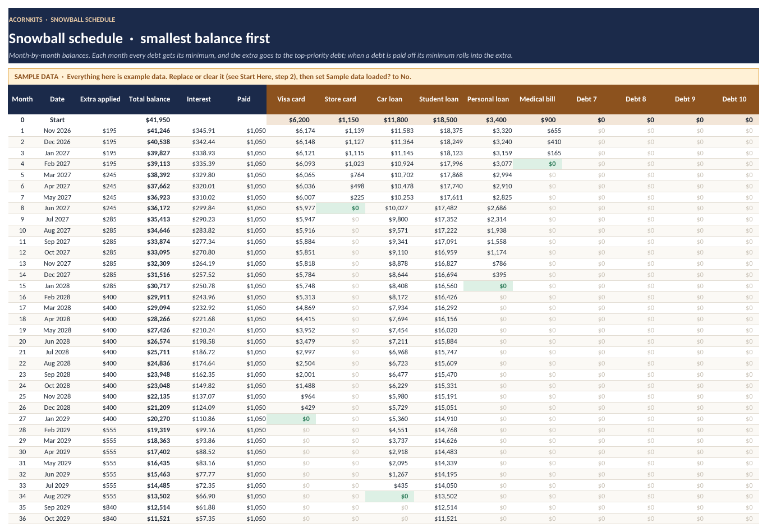
Task: Click the "Jan 2028" date cell
Action: click(57, 286)
